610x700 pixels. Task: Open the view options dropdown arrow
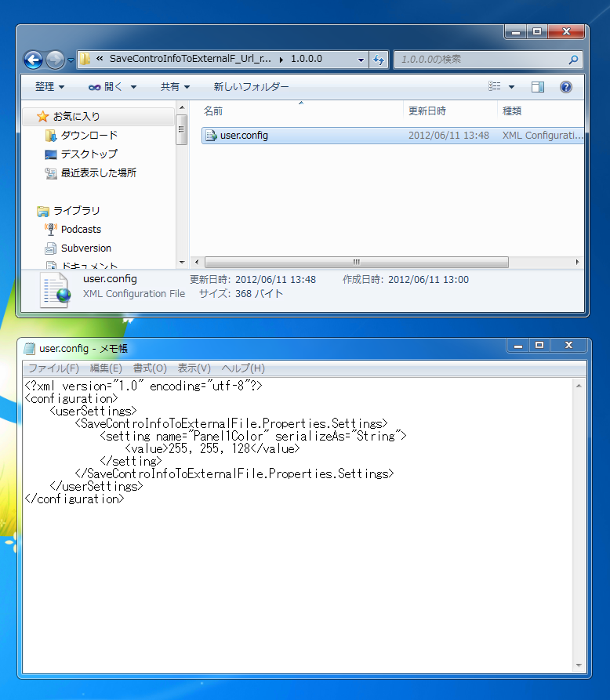(512, 87)
